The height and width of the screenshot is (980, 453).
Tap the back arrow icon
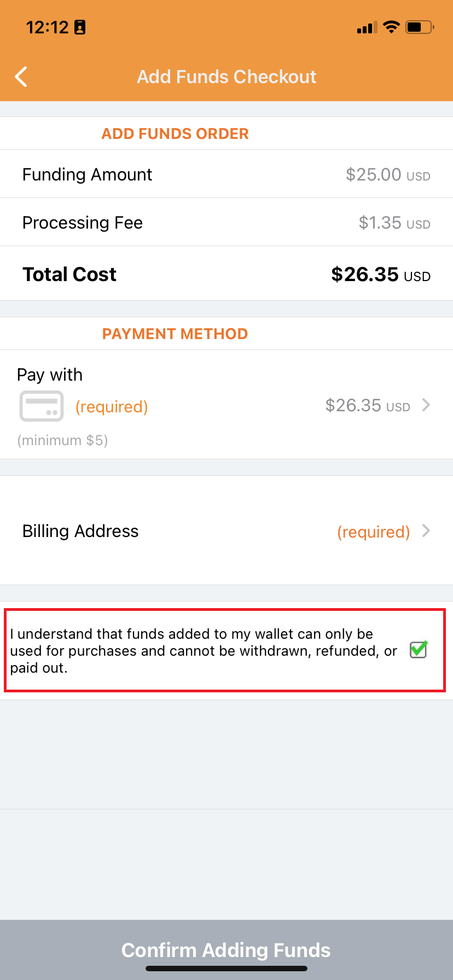click(21, 77)
